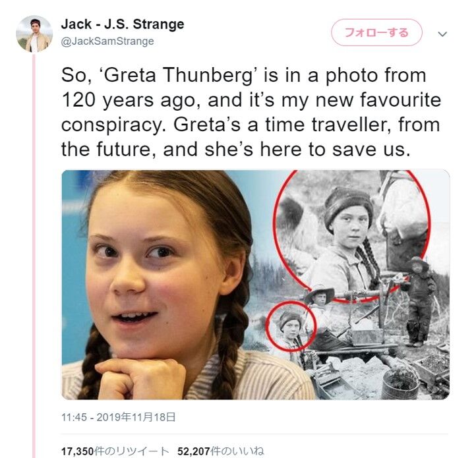
Task: Open the Jack - J.S. Strange display name
Action: [123, 24]
